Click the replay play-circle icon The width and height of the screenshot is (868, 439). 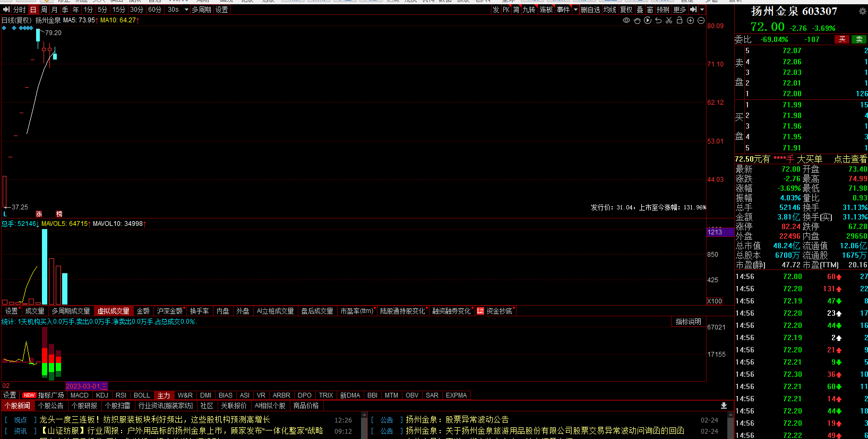[x=648, y=20]
